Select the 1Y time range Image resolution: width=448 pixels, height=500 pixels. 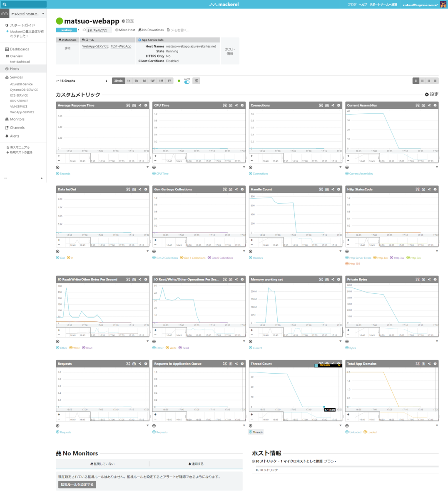tap(169, 81)
